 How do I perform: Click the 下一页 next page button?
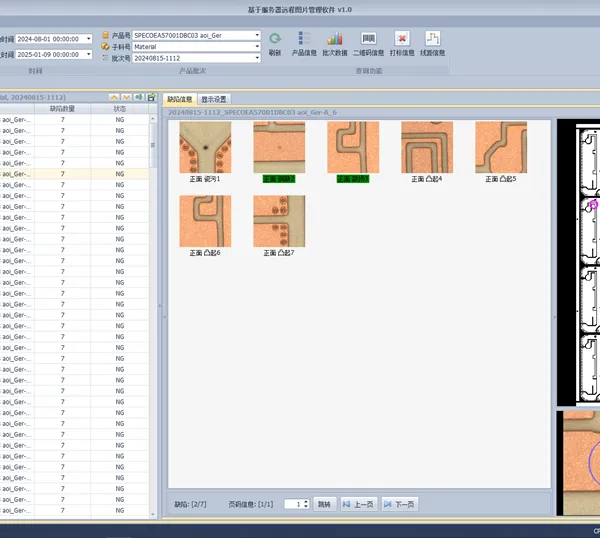399,504
